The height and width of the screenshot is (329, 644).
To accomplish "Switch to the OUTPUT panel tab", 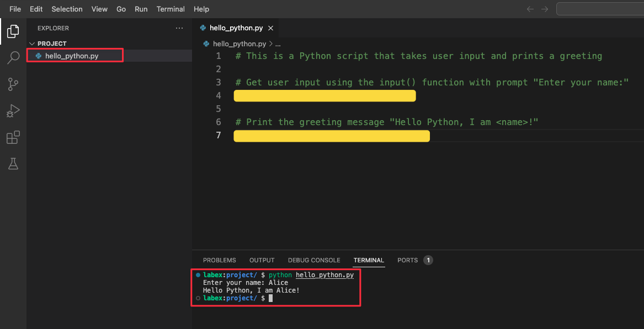I will pos(262,260).
